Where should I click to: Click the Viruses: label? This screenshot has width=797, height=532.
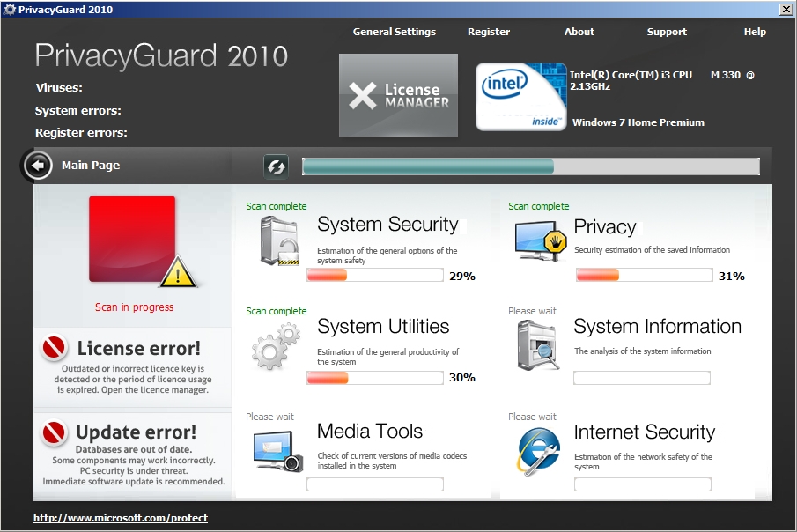pos(59,87)
